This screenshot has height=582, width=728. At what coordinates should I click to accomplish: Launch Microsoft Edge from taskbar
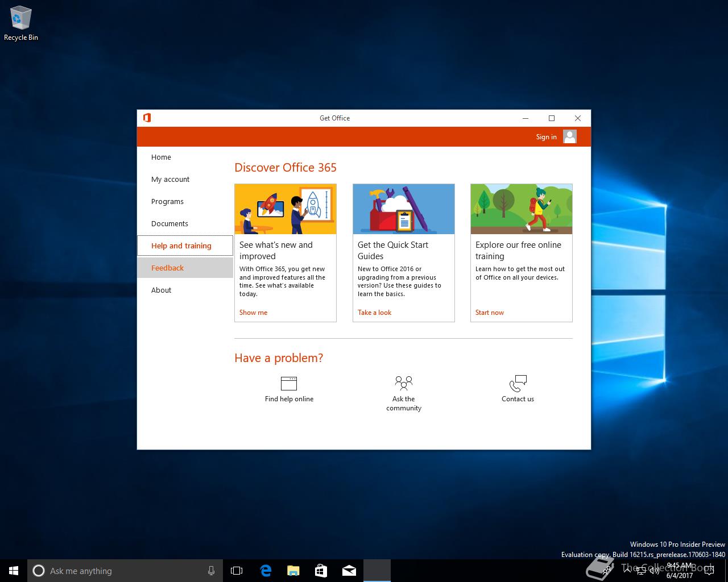pos(265,571)
